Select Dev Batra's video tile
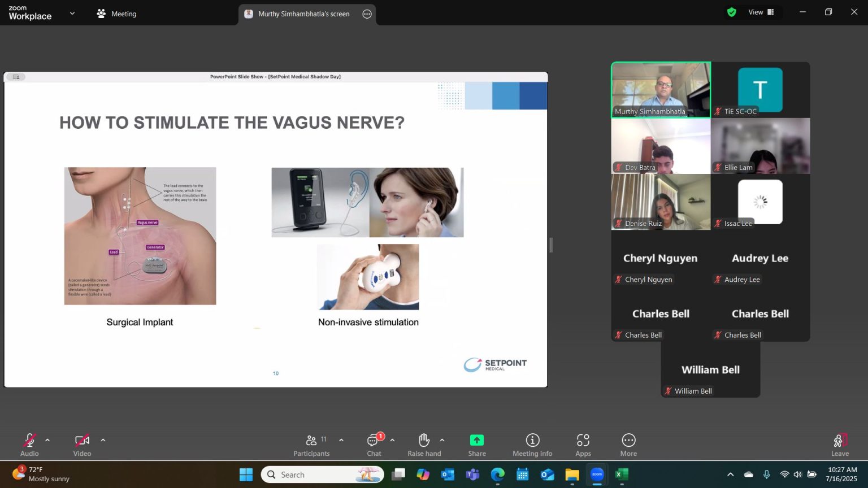This screenshot has height=488, width=868. click(661, 146)
